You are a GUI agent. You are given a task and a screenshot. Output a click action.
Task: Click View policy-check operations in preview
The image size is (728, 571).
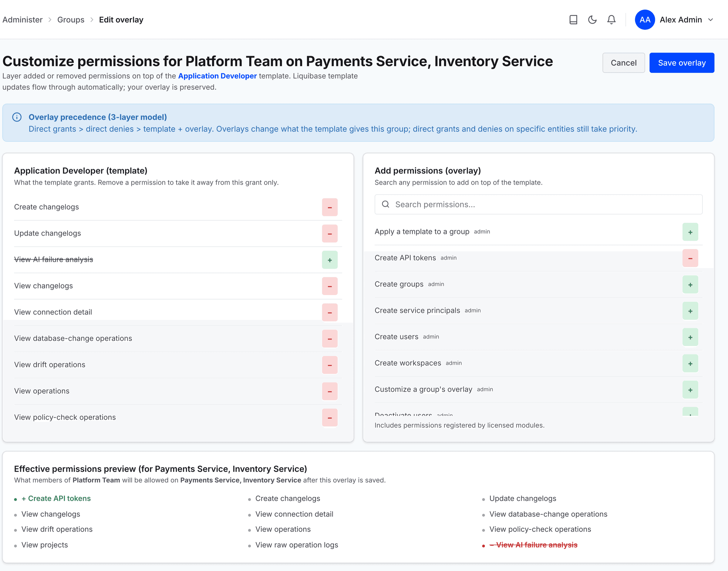point(540,529)
